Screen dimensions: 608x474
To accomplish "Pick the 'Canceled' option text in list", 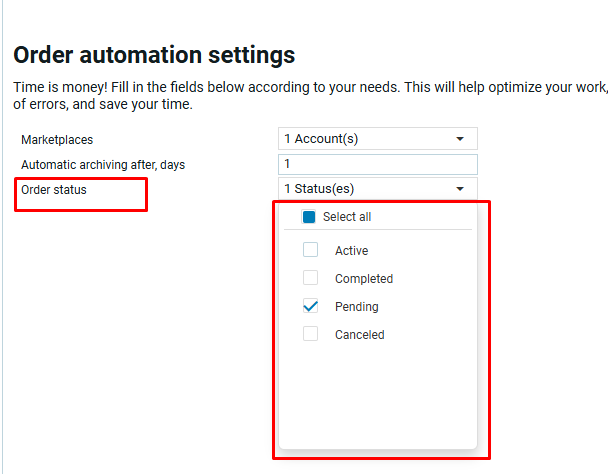I will tap(360, 335).
